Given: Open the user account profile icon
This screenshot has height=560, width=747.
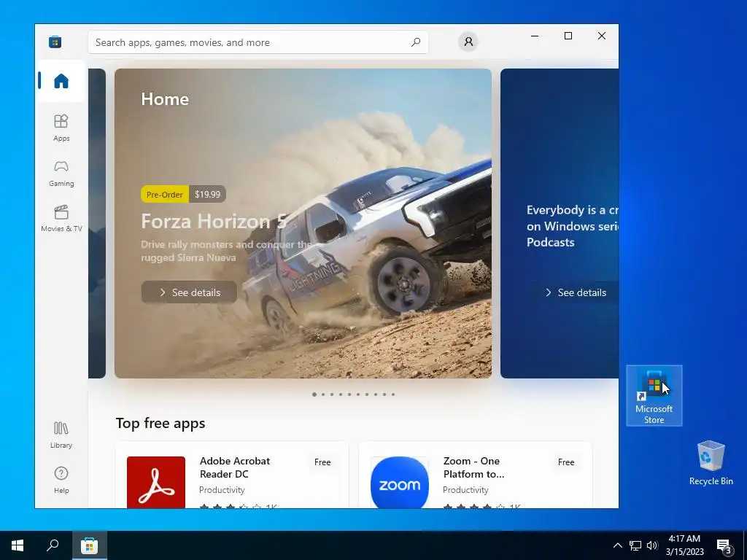Looking at the screenshot, I should [468, 42].
